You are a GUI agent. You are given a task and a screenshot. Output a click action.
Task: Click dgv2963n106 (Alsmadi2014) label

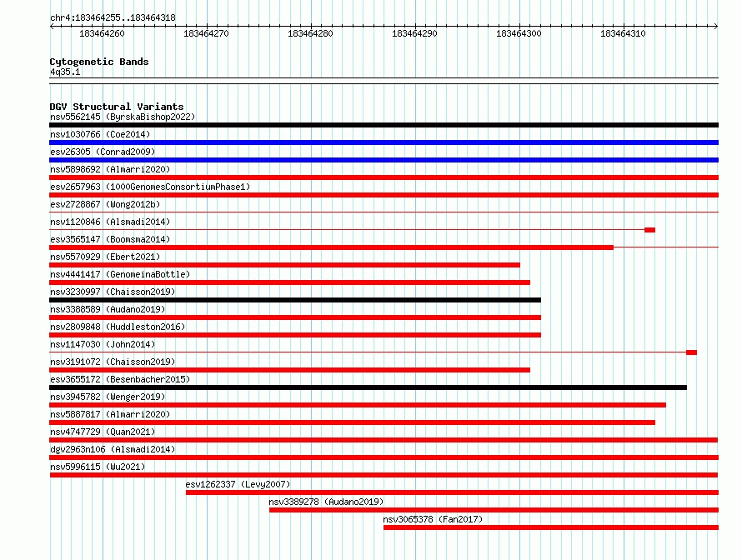(113, 449)
